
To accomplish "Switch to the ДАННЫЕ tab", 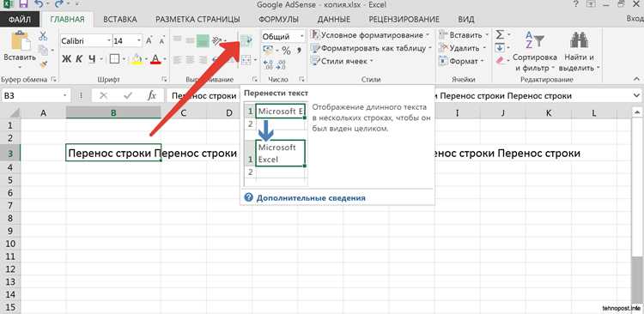I will click(334, 19).
